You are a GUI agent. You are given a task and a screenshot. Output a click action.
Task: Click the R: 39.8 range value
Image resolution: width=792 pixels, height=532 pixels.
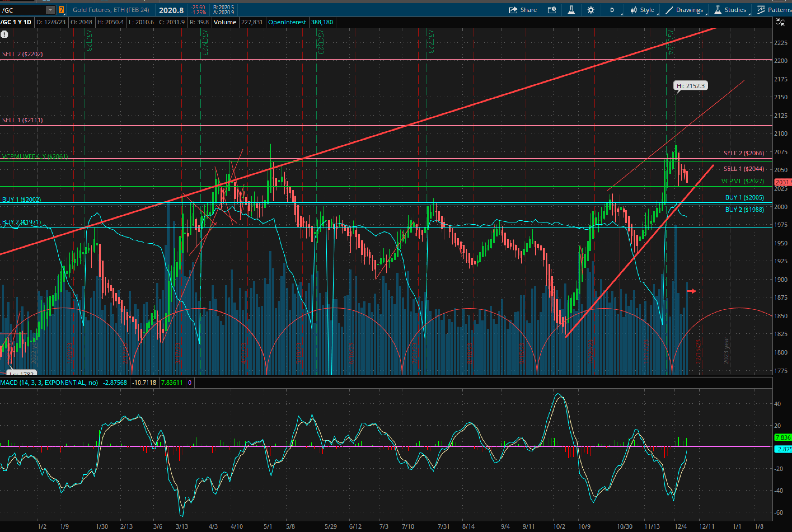pyautogui.click(x=199, y=22)
